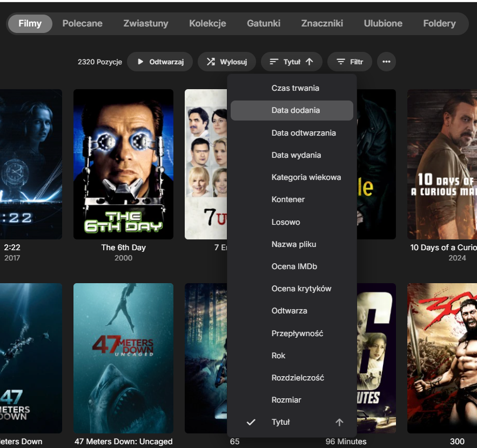The height and width of the screenshot is (448, 477).
Task: Click the 2320 Pozycje item count
Action: (100, 62)
